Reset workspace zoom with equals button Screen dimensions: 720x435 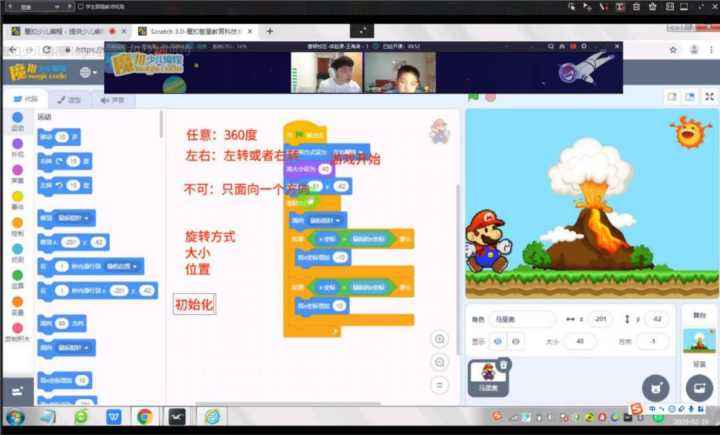(x=439, y=385)
